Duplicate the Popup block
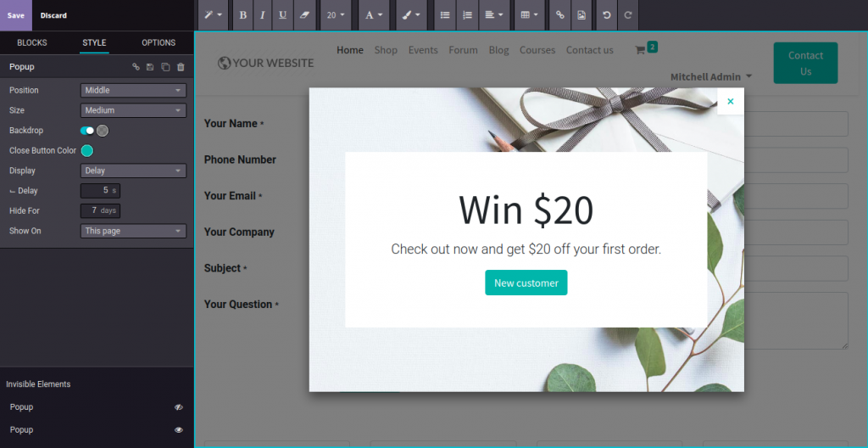 (x=165, y=67)
